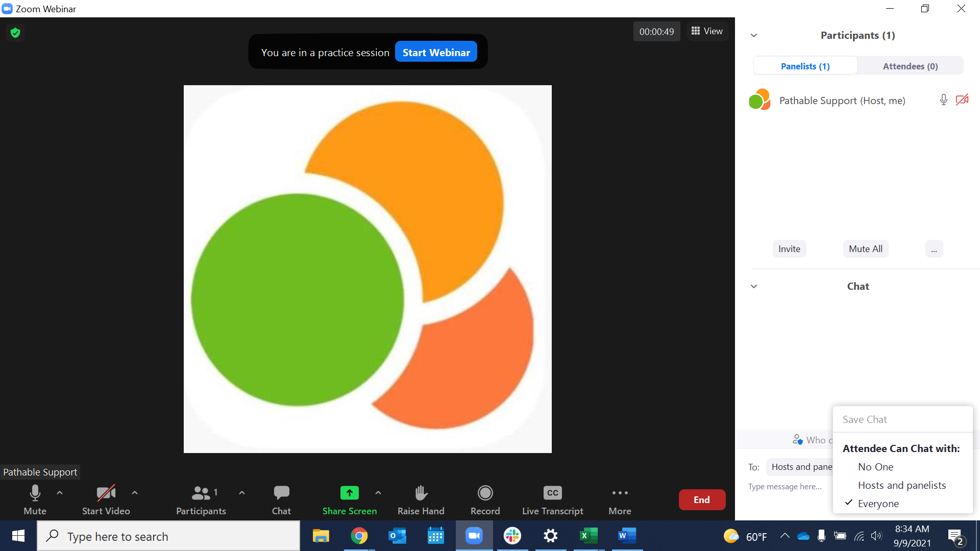
Task: Open Excel from the taskbar
Action: (x=589, y=536)
